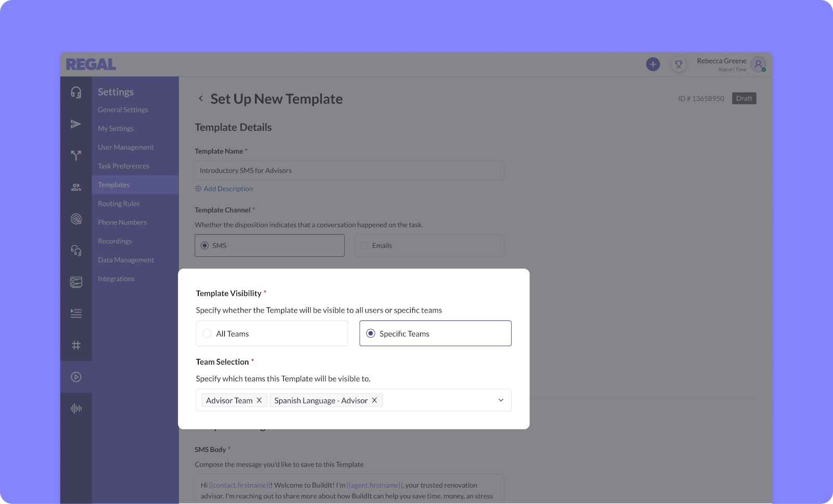Click the hashtag sidebar icon

pyautogui.click(x=76, y=345)
